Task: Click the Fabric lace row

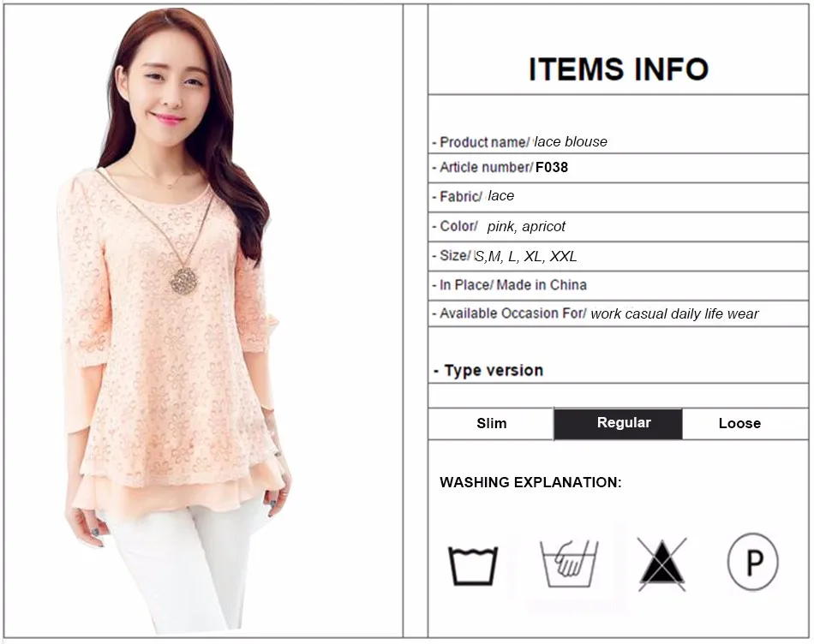Action: [619, 197]
